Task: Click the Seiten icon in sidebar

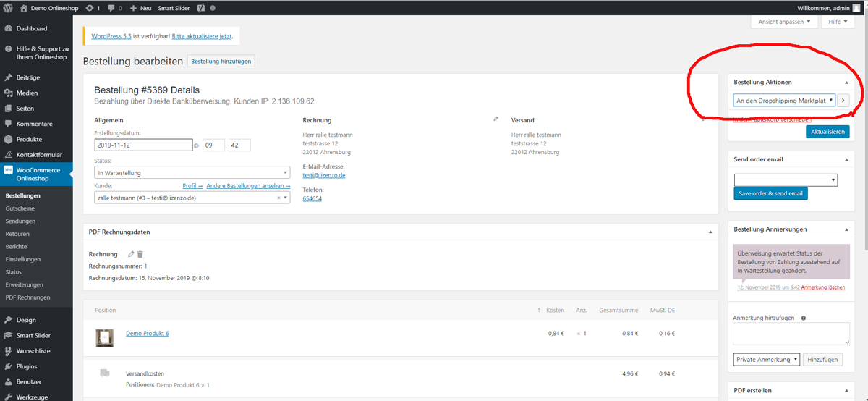Action: click(8, 109)
